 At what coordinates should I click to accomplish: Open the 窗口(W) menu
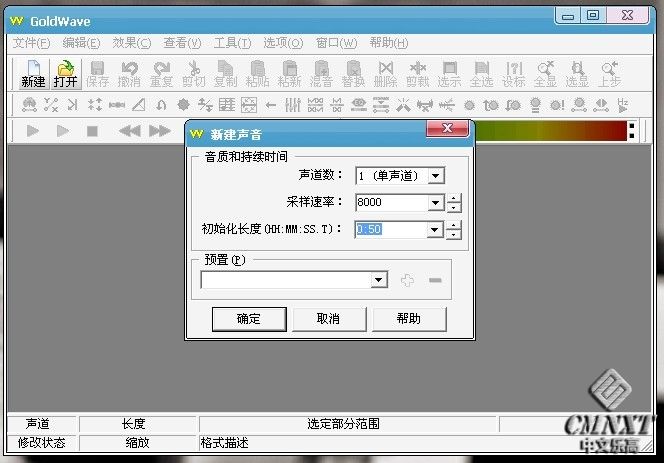(x=337, y=43)
